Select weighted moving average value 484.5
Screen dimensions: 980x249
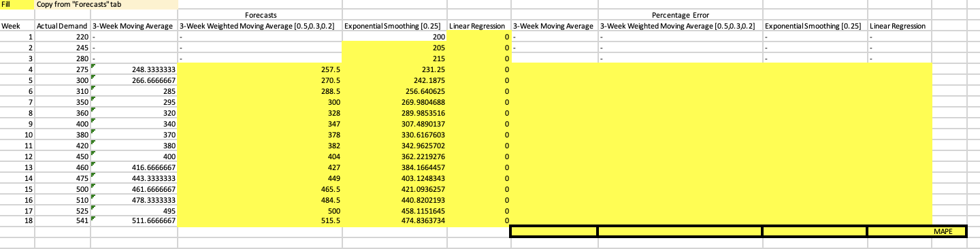click(x=260, y=199)
